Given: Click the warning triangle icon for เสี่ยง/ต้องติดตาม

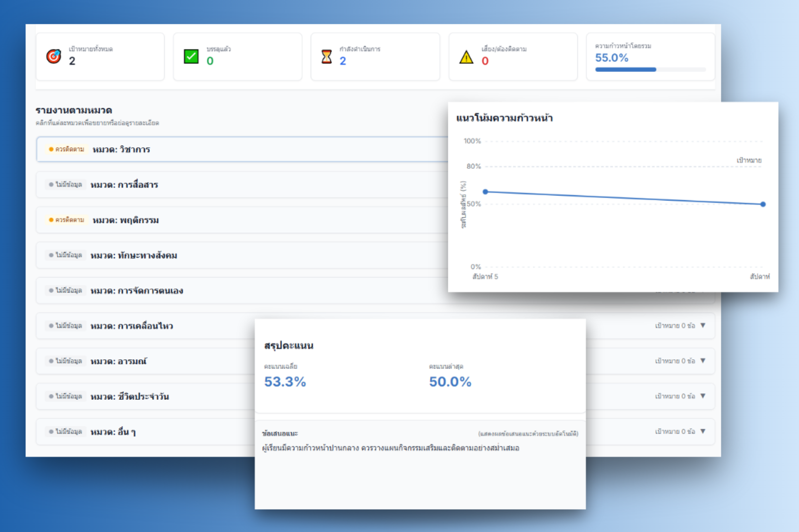Looking at the screenshot, I should (x=466, y=57).
